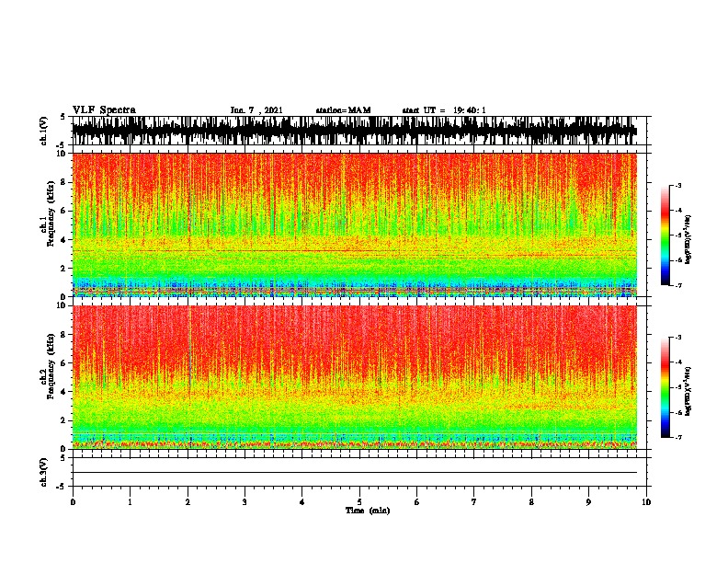
Task: Click the ch.1 spectrogram panel
Action: (x=355, y=224)
